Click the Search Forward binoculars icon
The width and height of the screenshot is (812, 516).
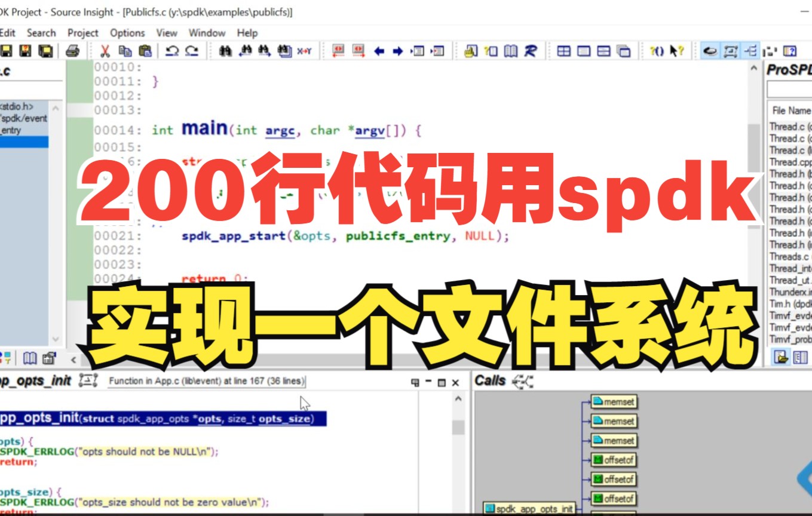pos(265,51)
